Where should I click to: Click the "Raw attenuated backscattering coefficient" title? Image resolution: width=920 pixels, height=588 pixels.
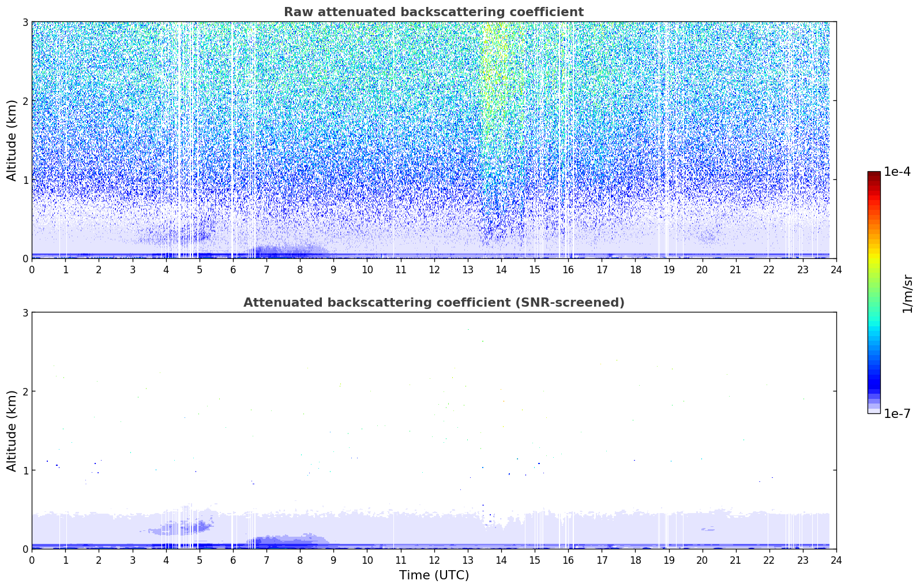point(434,12)
